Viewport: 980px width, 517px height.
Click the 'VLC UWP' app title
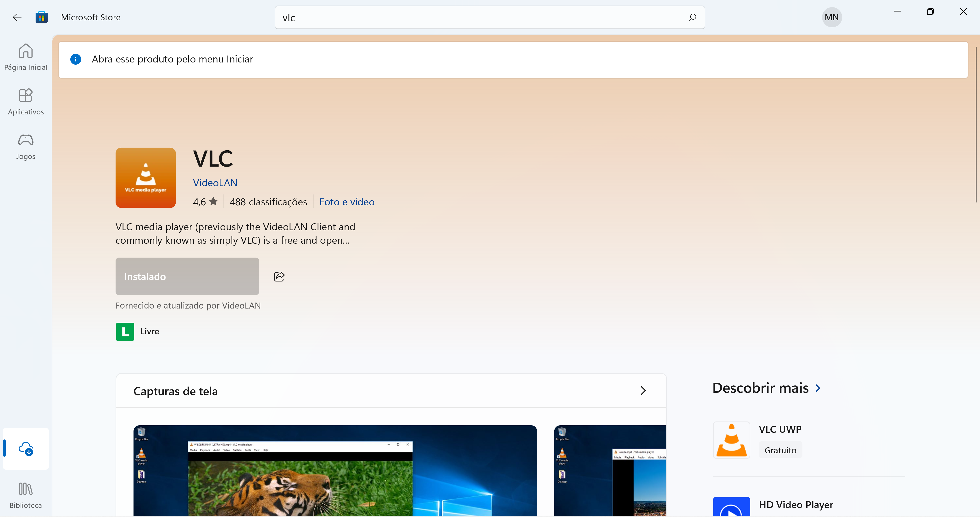pos(780,429)
